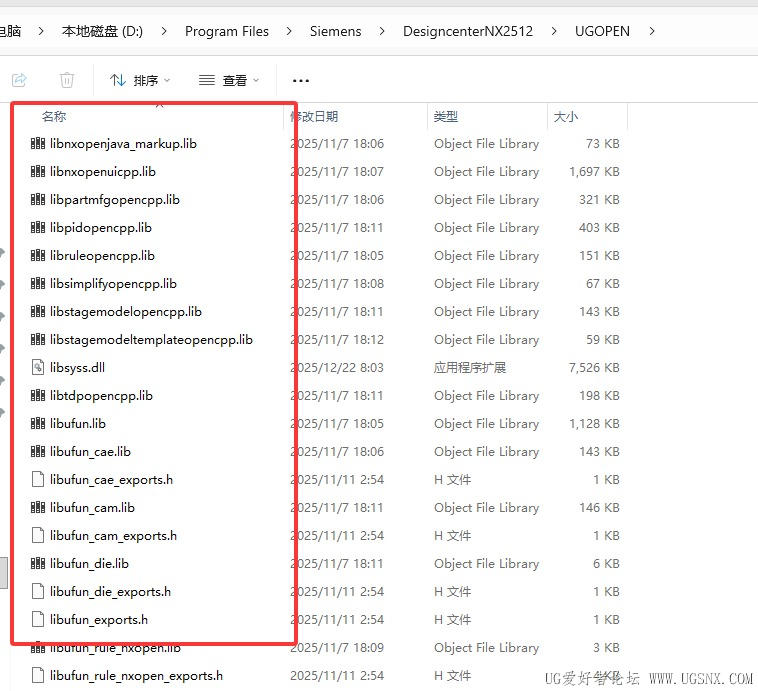Select libufun_die.lib file icon
This screenshot has height=691, width=758.
[x=38, y=564]
